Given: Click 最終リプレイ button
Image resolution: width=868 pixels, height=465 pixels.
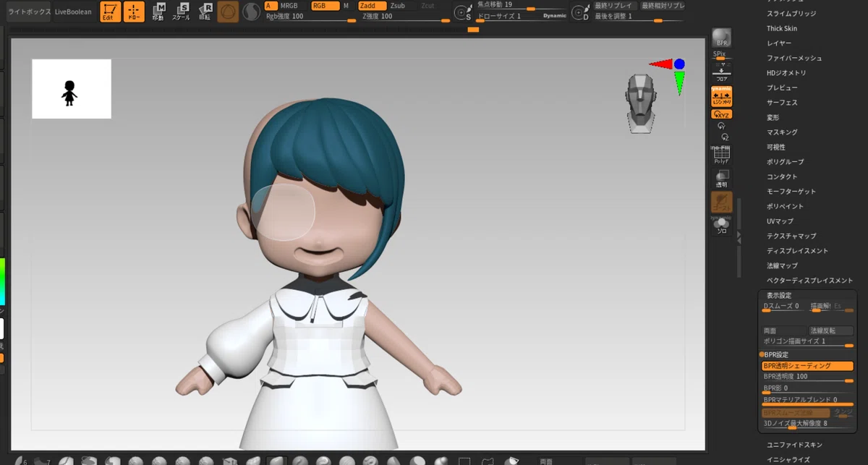Looking at the screenshot, I should click(x=614, y=5).
